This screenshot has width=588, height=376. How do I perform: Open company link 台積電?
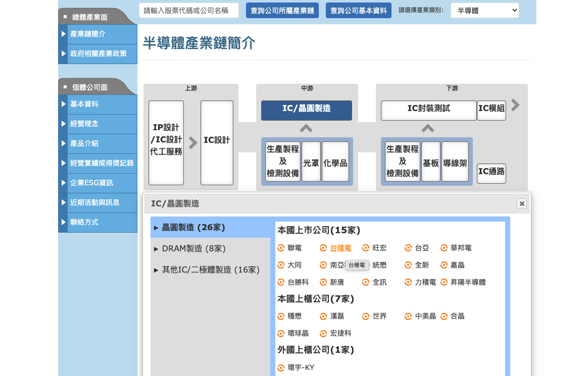340,248
